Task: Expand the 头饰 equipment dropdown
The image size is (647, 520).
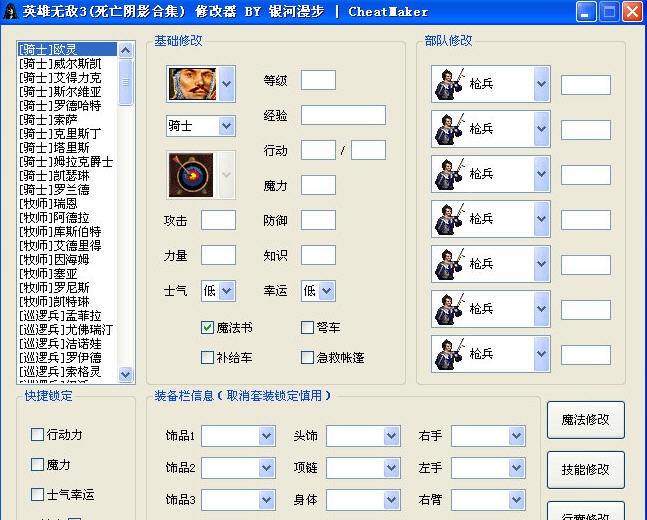Action: pos(392,436)
